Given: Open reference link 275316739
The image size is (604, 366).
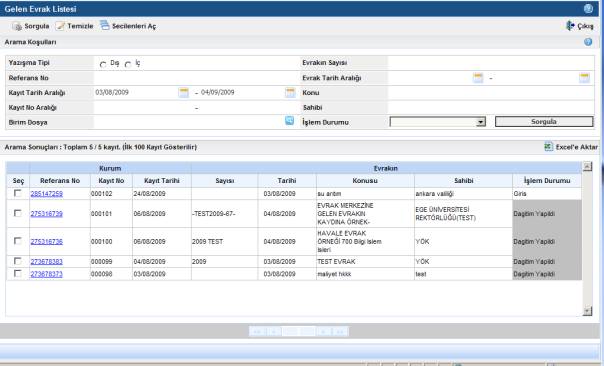Looking at the screenshot, I should (47, 214).
